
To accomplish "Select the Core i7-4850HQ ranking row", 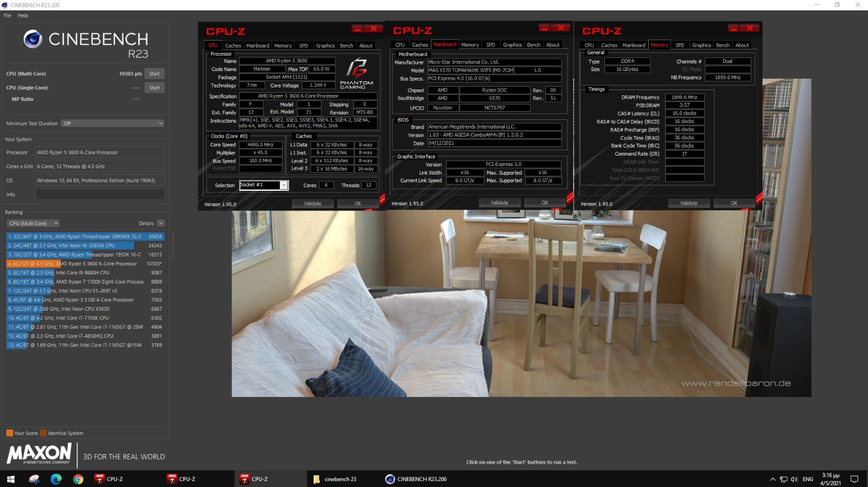I will tap(85, 336).
